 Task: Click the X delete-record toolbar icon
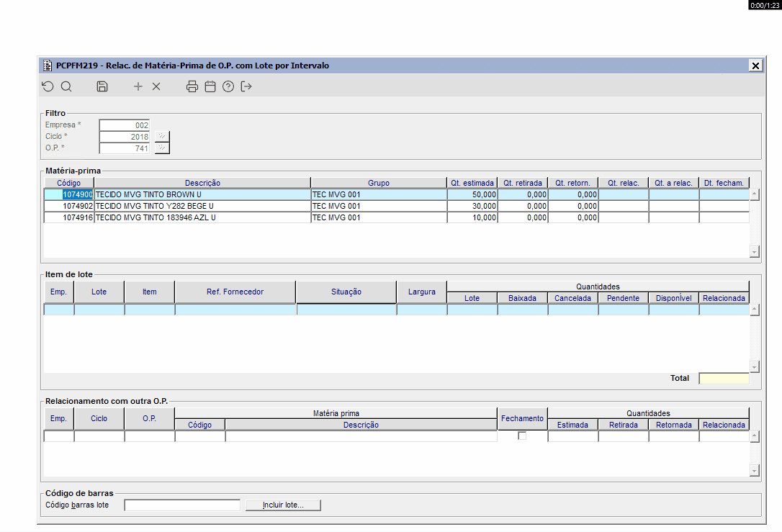click(x=156, y=87)
